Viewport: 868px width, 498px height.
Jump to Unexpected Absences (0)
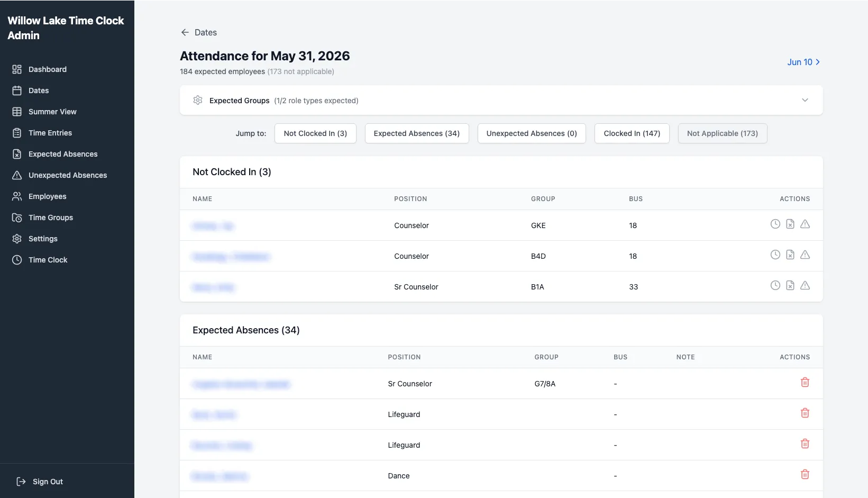point(532,133)
